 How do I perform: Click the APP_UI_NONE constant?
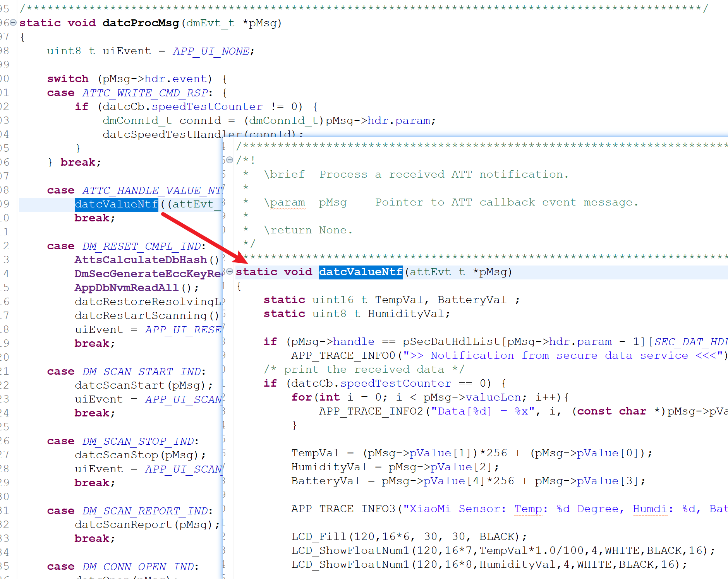pyautogui.click(x=211, y=51)
